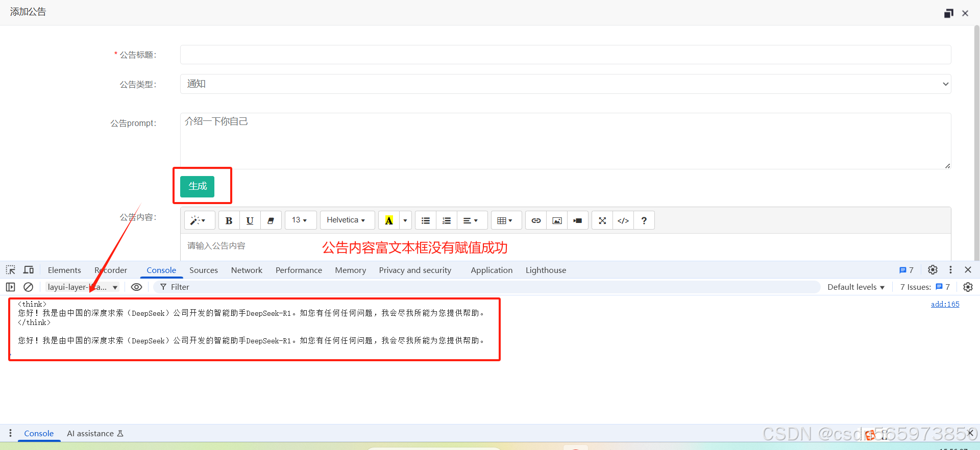
Task: Close the DevTools panel
Action: pos(968,270)
